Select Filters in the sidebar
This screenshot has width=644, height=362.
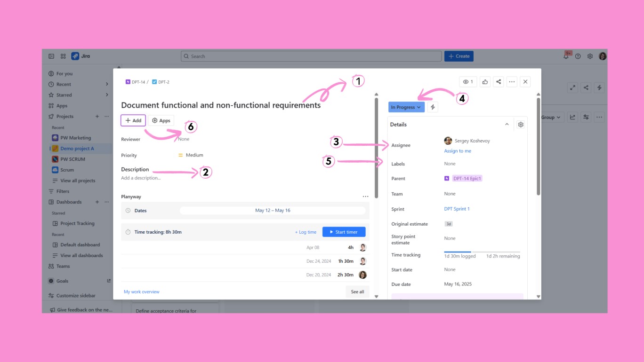[x=63, y=191]
